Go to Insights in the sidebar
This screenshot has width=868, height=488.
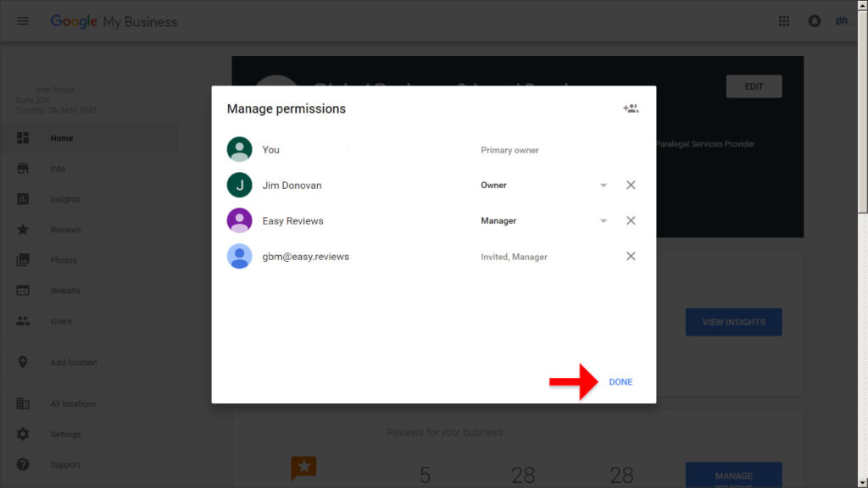[65, 199]
